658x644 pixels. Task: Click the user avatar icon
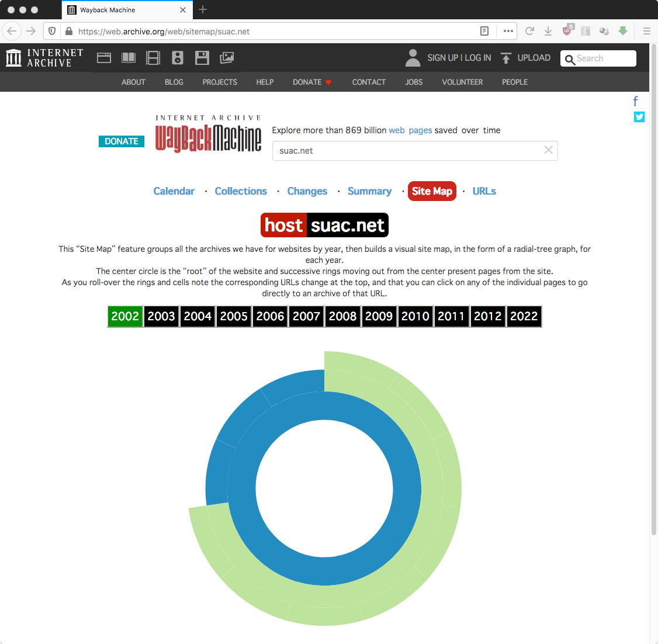coord(413,58)
